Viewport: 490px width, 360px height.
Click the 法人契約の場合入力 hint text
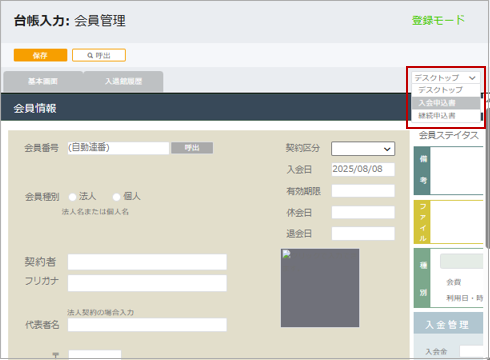100,312
